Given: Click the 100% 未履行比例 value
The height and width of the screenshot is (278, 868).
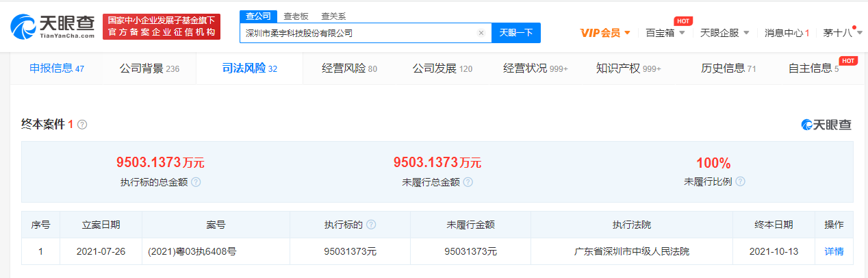Looking at the screenshot, I should 713,163.
